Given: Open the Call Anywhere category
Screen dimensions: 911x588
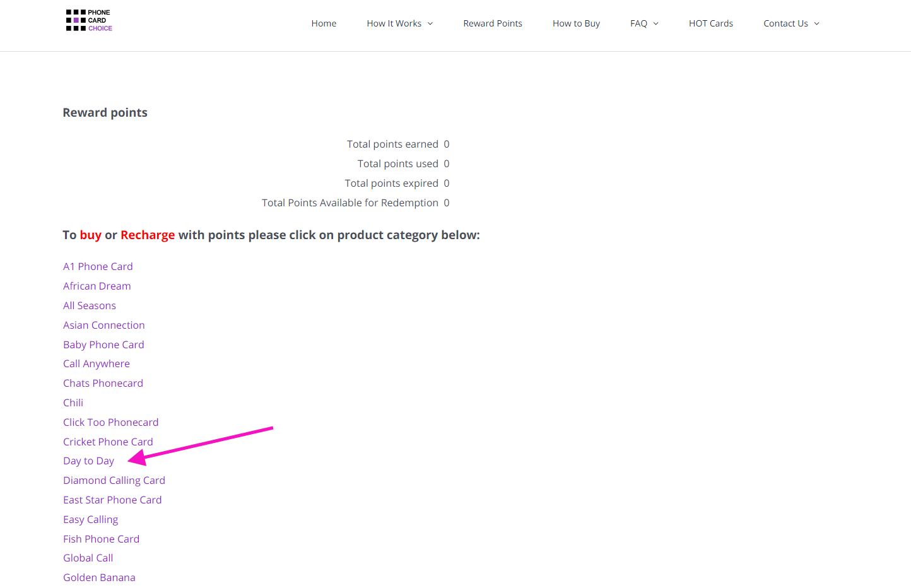Looking at the screenshot, I should pyautogui.click(x=97, y=363).
